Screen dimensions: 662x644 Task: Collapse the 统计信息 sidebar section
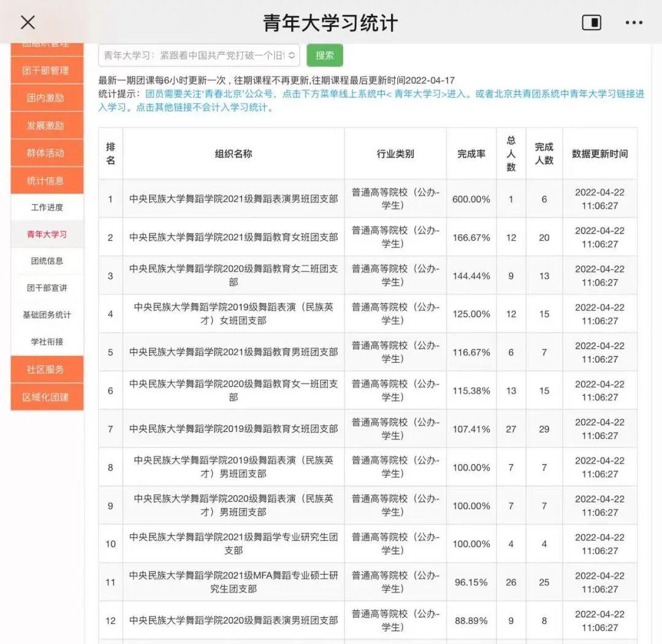(47, 181)
